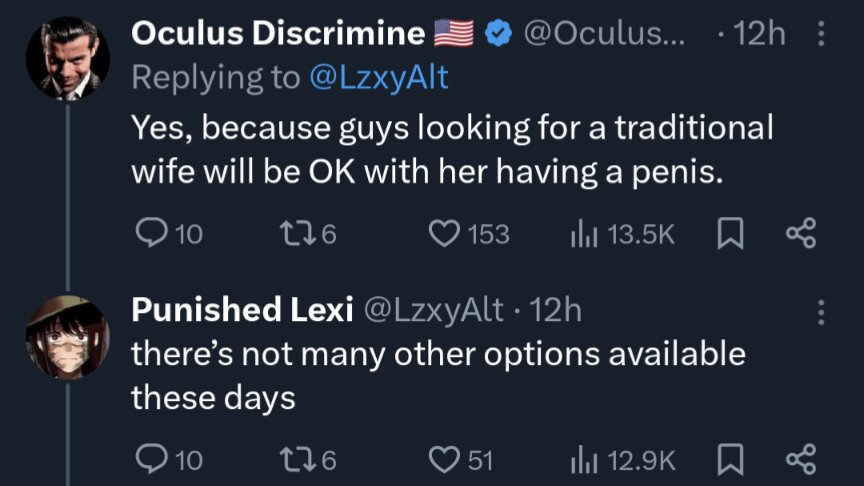Share Oculus Discrimine's tweet
The height and width of the screenshot is (486, 864).
(801, 233)
